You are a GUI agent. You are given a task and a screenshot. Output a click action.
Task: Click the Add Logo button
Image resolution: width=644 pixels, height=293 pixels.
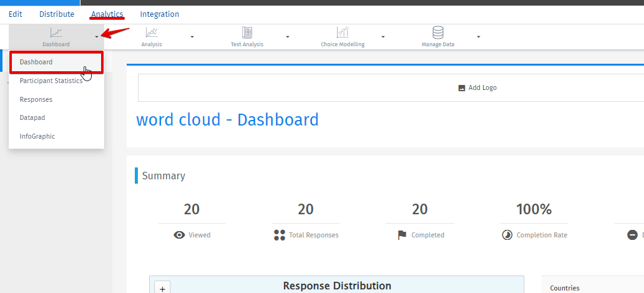click(477, 88)
